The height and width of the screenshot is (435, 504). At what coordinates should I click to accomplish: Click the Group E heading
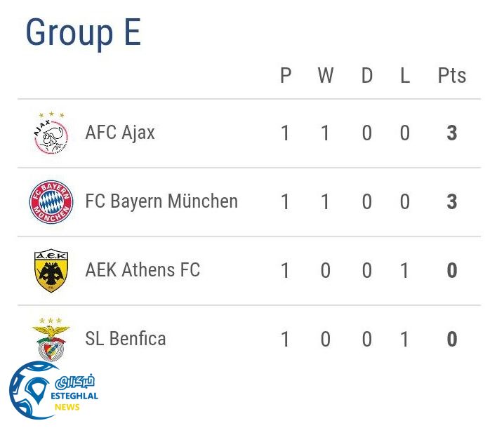(83, 33)
